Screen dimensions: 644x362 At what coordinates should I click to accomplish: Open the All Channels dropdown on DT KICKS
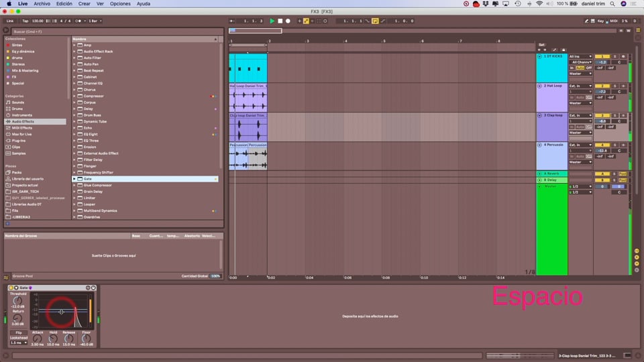(x=580, y=62)
